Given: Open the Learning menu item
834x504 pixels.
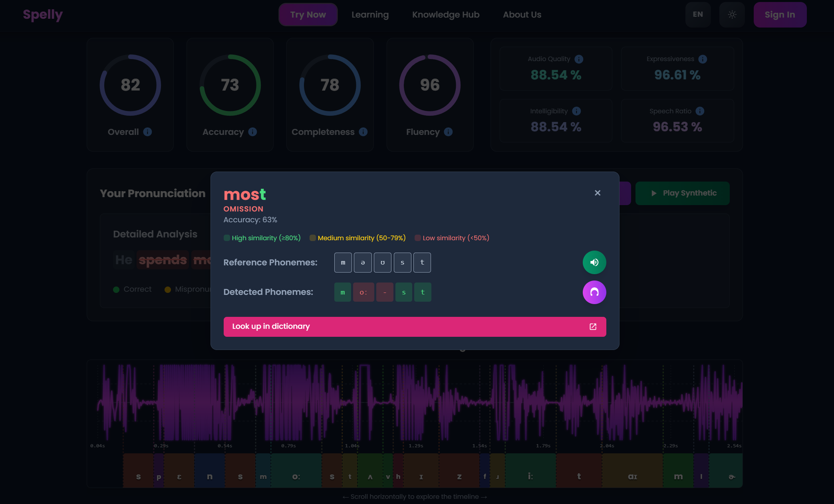Looking at the screenshot, I should pos(370,15).
